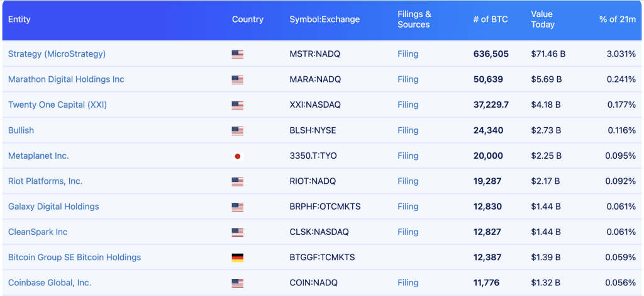This screenshot has height=296, width=644.
Task: Click the US flag icon beside Strategy (MicroStrategy)
Action: click(237, 54)
